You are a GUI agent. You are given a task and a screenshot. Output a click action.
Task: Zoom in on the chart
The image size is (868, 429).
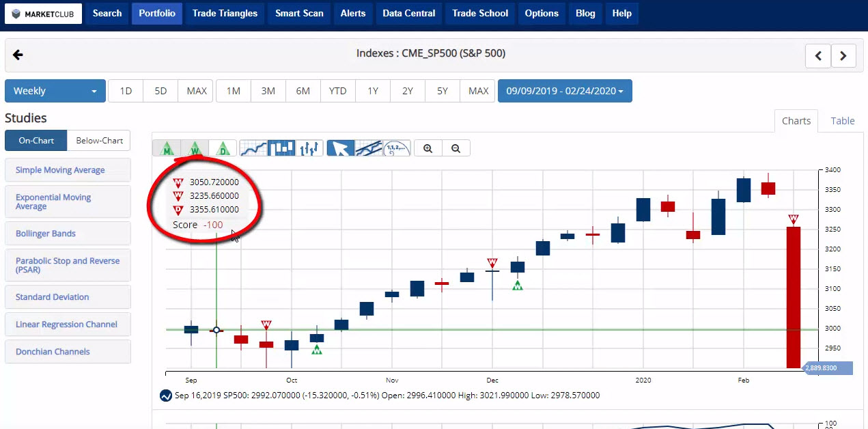click(428, 148)
